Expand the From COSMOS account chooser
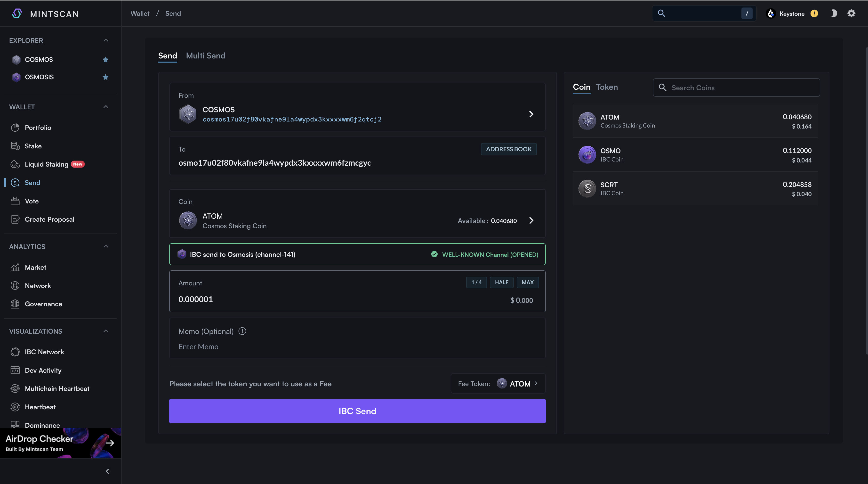The height and width of the screenshot is (484, 868). tap(531, 114)
